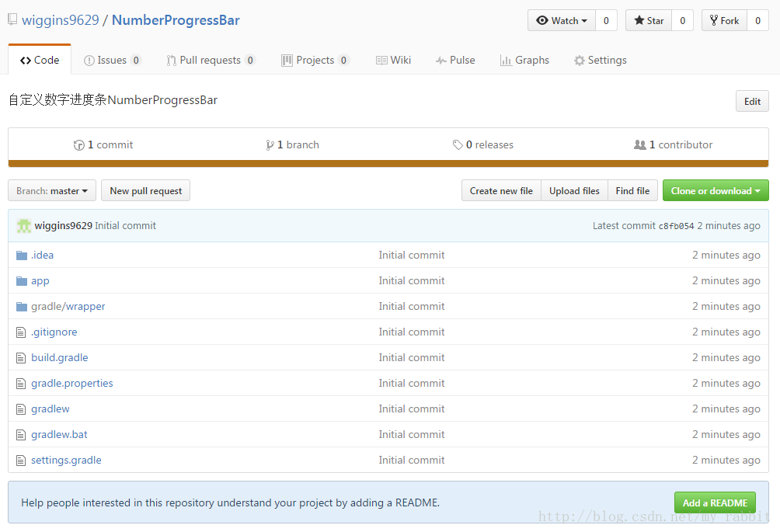
Task: Open the Clone or download dropdown
Action: [716, 191]
